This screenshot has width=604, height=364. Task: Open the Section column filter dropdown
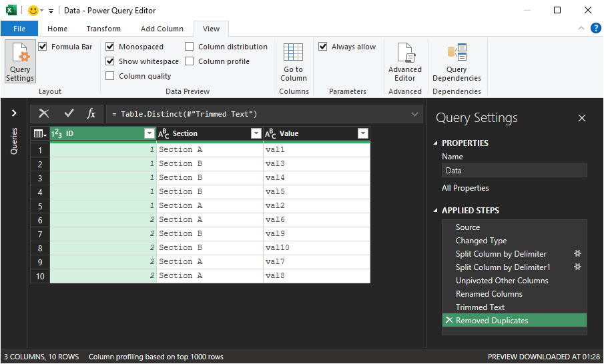[256, 133]
